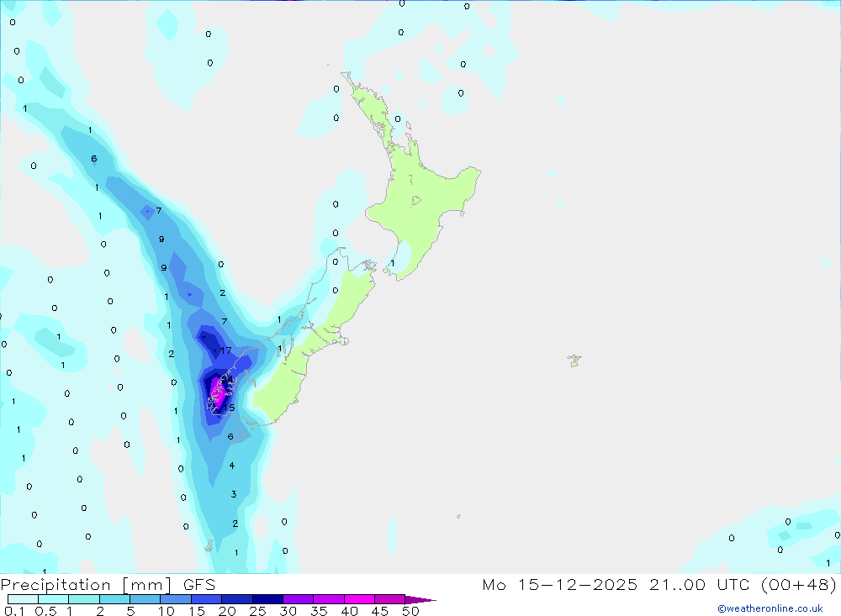The image size is (841, 616).
Task: Click the '10' legend scale label
Action: pos(167,611)
